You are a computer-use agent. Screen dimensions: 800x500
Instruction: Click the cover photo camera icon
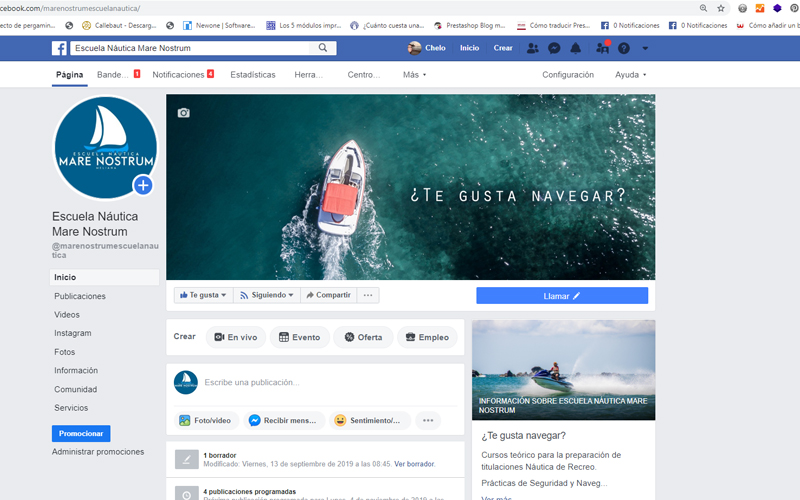coord(184,113)
